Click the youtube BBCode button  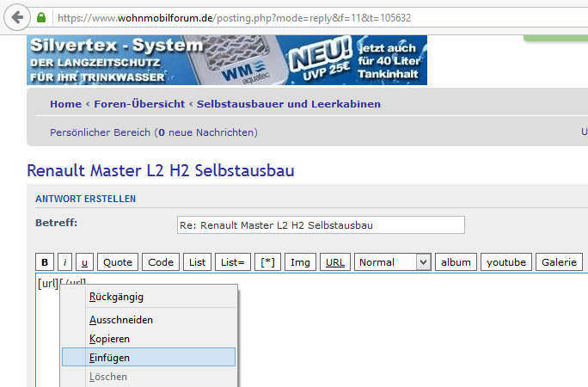point(506,262)
